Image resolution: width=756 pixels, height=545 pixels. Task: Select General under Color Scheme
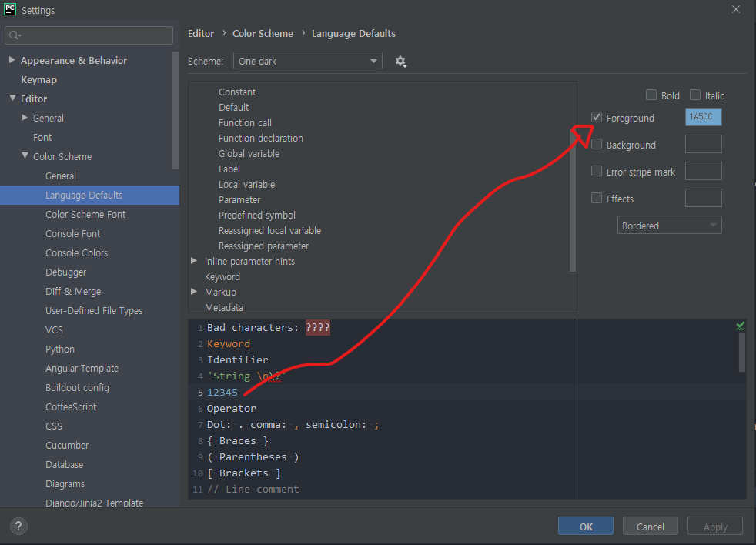point(61,176)
